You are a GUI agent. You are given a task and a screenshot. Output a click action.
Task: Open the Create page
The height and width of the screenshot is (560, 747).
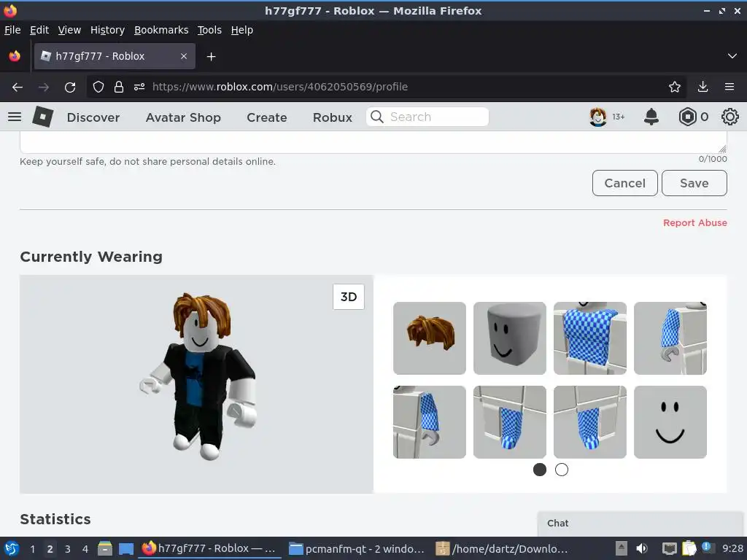pyautogui.click(x=267, y=117)
